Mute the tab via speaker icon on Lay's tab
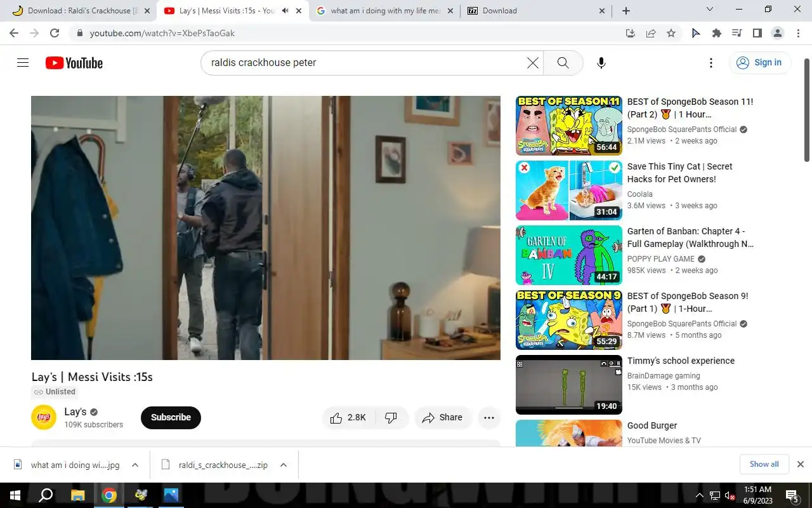This screenshot has width=812, height=508. click(x=285, y=11)
